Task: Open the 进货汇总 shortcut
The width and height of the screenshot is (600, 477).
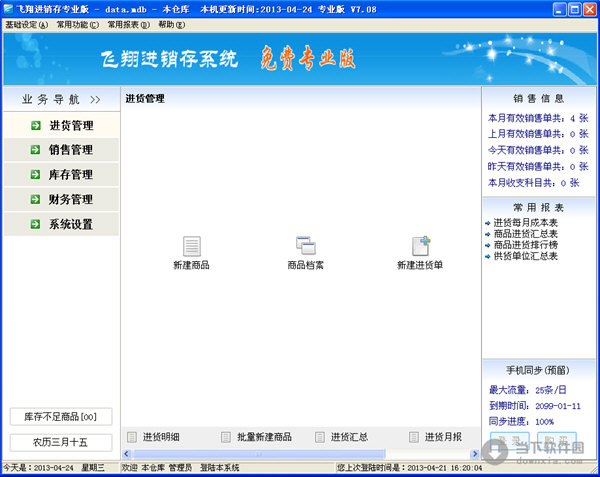Action: [x=349, y=437]
